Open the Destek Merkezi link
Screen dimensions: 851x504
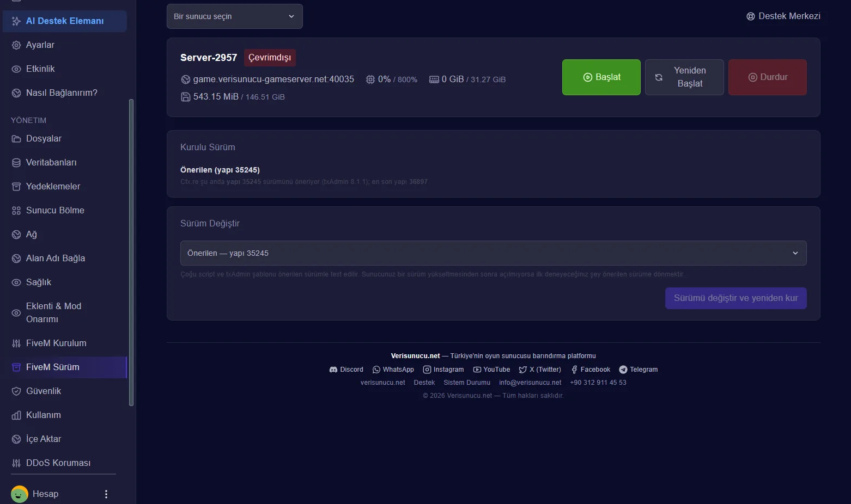783,16
